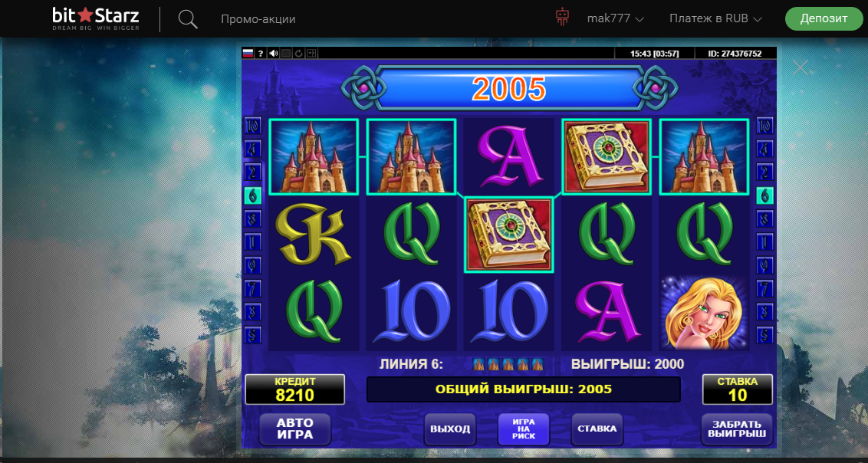This screenshot has width=868, height=463.
Task: Click the Russian flag language icon
Action: [248, 53]
